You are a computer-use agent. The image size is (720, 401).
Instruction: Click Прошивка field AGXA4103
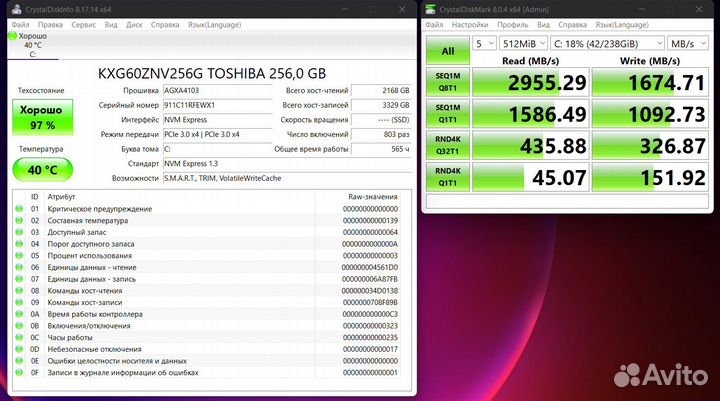218,90
